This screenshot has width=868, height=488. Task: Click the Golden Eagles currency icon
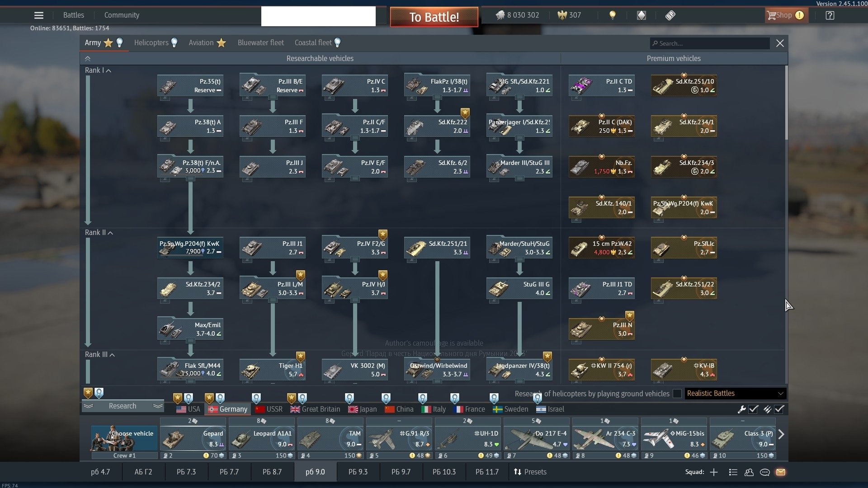tap(562, 15)
